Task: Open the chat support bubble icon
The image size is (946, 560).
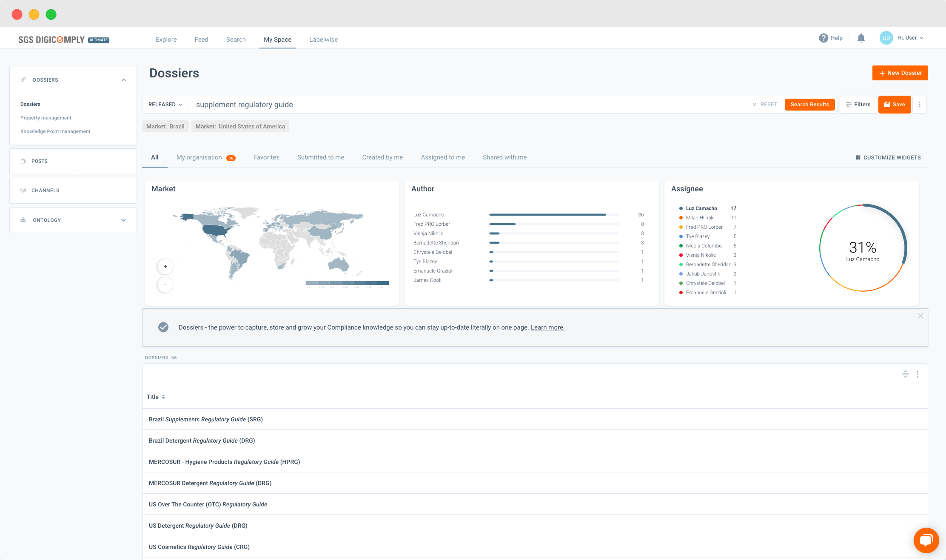Action: tap(926, 540)
